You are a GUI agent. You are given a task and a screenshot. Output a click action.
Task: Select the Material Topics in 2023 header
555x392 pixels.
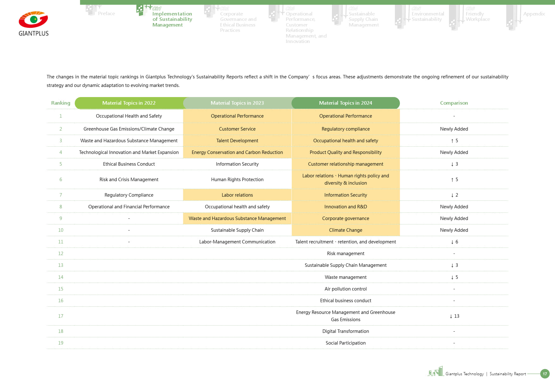tap(237, 103)
